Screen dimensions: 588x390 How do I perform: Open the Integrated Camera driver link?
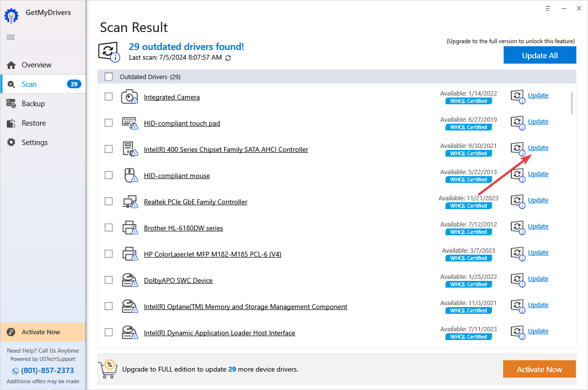point(172,97)
